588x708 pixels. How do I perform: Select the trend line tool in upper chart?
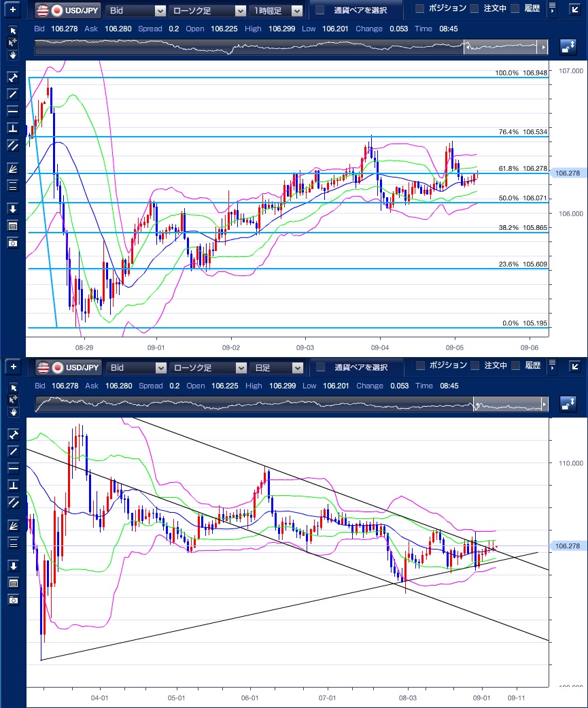point(12,94)
